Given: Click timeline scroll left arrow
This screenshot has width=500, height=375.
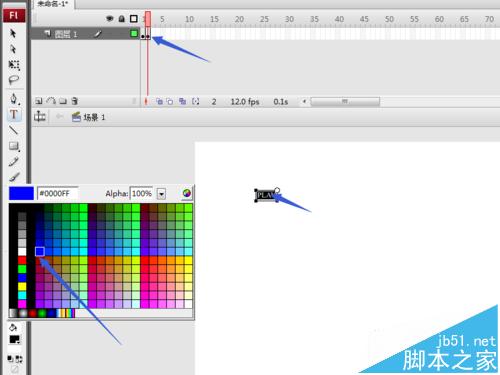Looking at the screenshot, I should 304,101.
